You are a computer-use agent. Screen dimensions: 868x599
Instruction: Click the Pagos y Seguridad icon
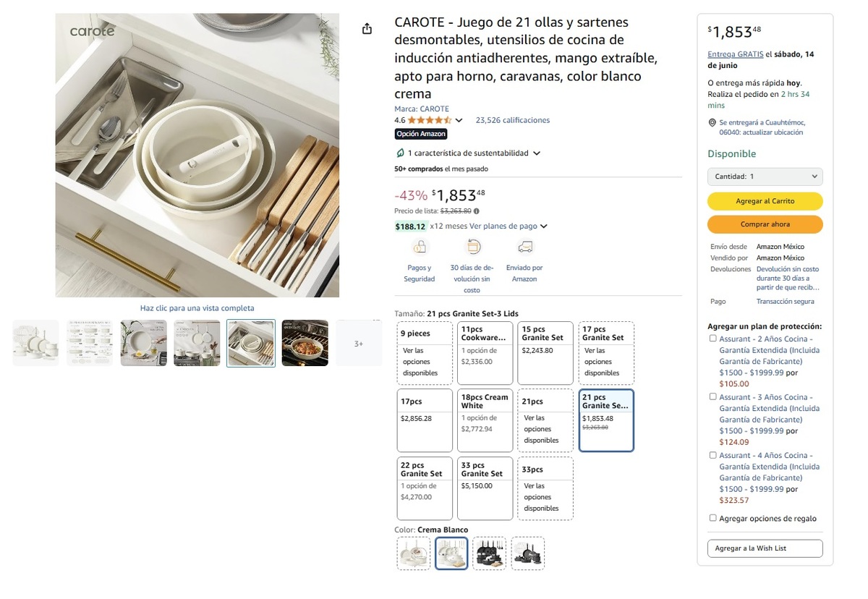tap(420, 247)
